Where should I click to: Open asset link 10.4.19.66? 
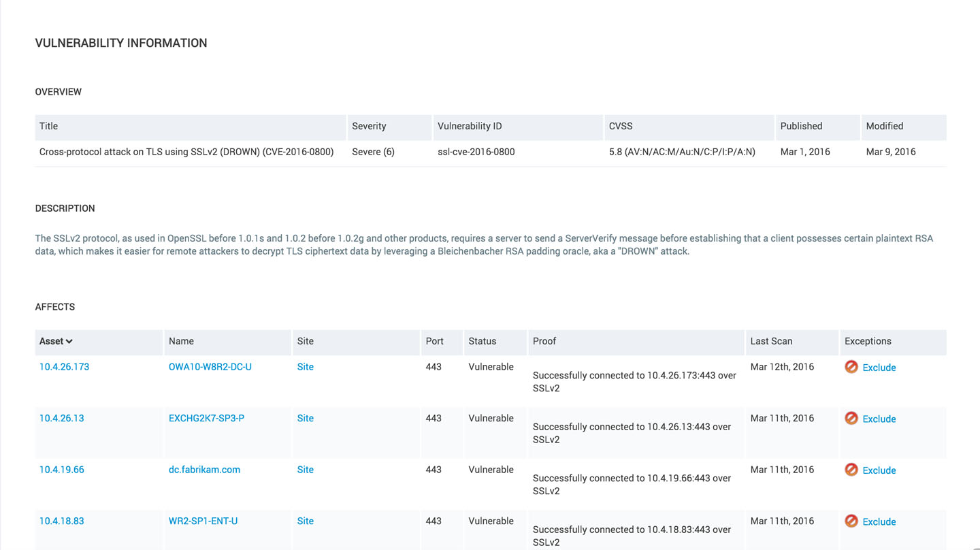[61, 470]
